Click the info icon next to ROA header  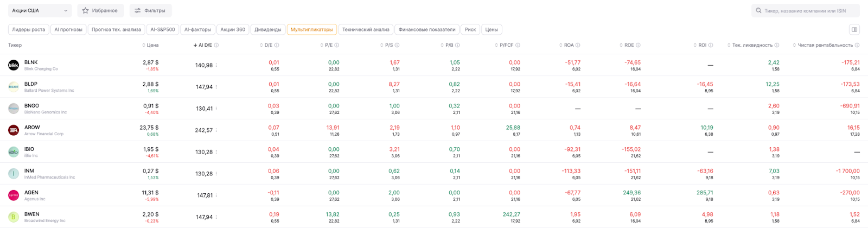coord(578,46)
